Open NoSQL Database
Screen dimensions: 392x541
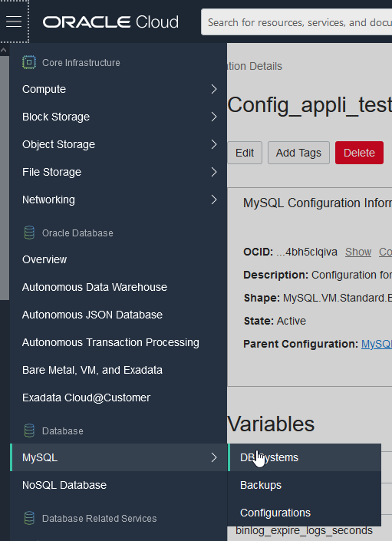[x=119, y=485]
